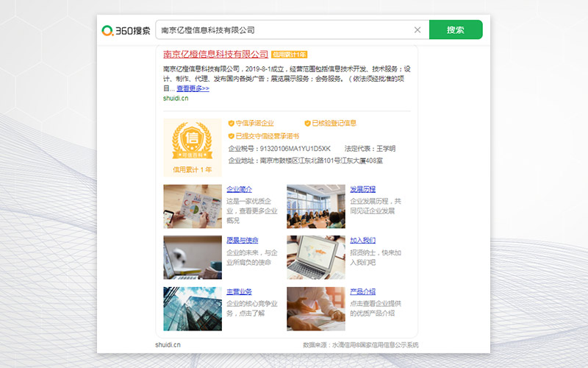Click the shield icon beside 已提交守信经营承诺书
Viewport: 588px width, 368px height.
231,136
